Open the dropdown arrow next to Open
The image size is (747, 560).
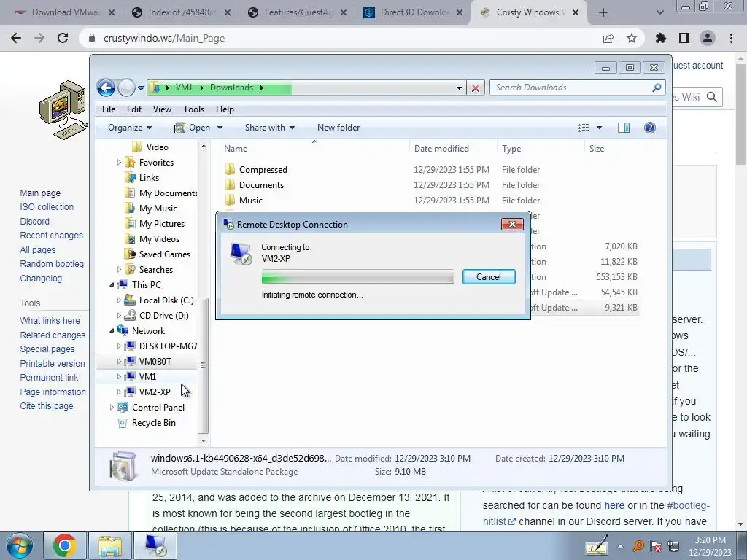[220, 128]
